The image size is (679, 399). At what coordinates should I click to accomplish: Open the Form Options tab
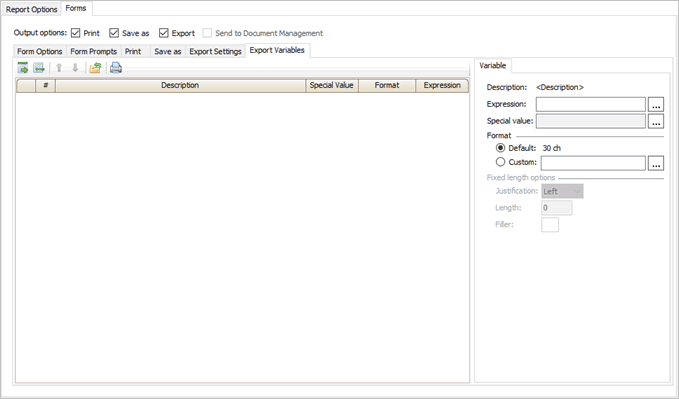click(39, 51)
